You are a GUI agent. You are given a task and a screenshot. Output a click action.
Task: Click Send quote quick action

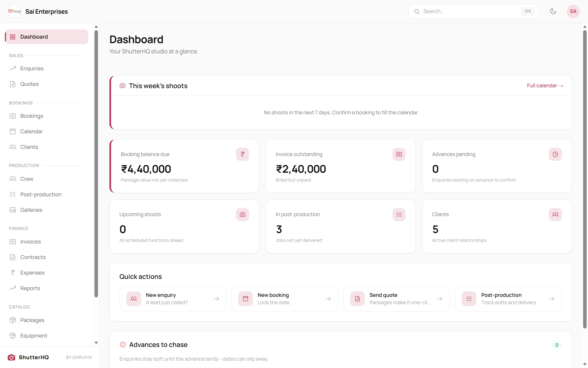pyautogui.click(x=396, y=299)
